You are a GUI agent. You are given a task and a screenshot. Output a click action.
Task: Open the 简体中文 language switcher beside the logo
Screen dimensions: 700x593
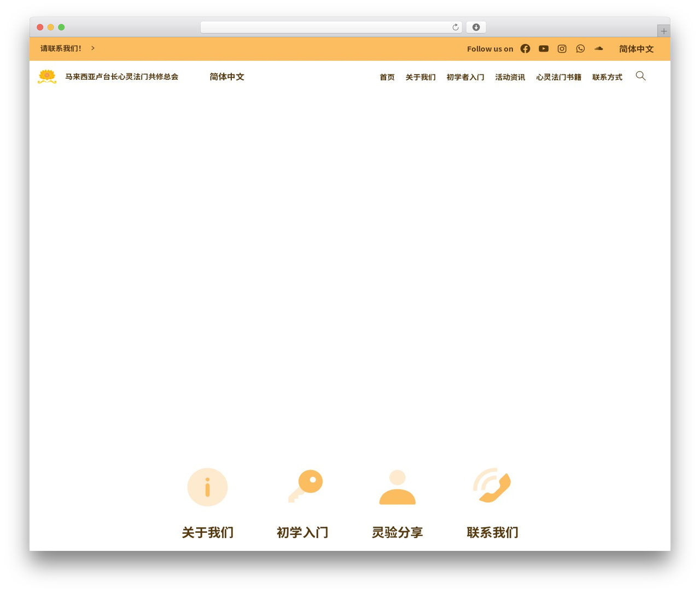[x=227, y=77]
